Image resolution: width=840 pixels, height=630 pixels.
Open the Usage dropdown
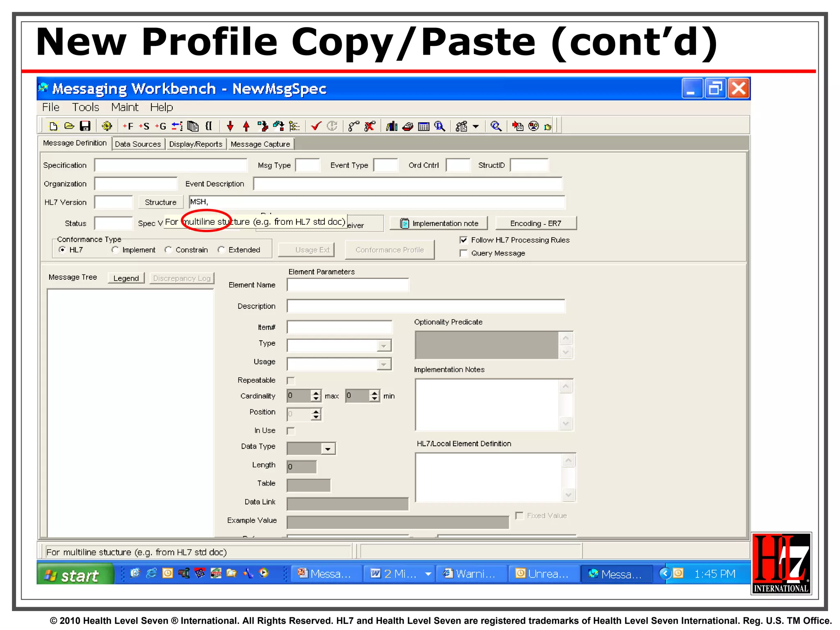coord(383,364)
